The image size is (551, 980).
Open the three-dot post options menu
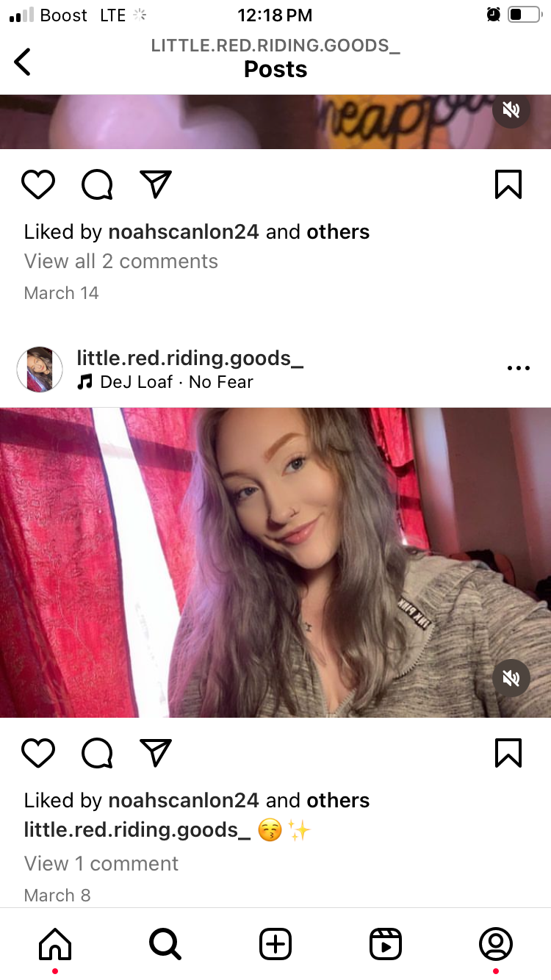coord(518,369)
